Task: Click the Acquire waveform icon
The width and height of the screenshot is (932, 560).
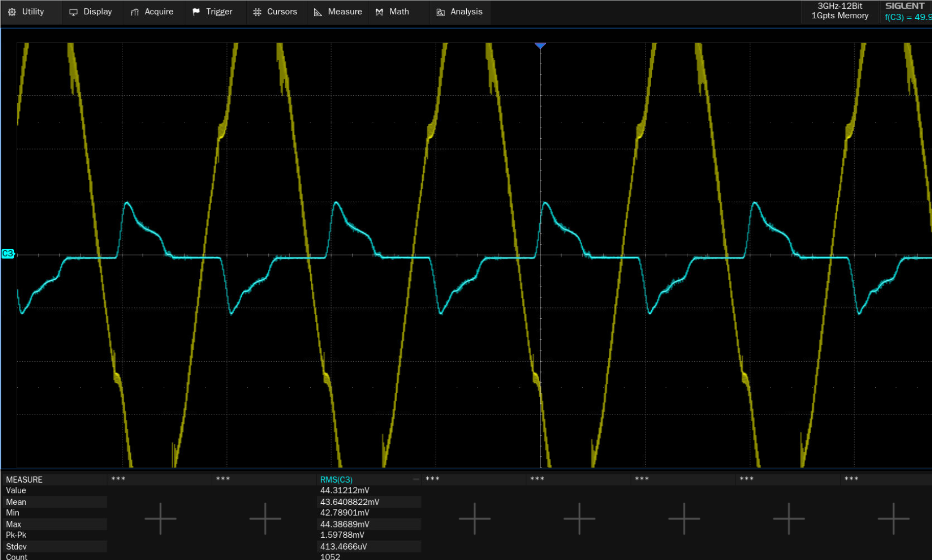Action: 135,12
